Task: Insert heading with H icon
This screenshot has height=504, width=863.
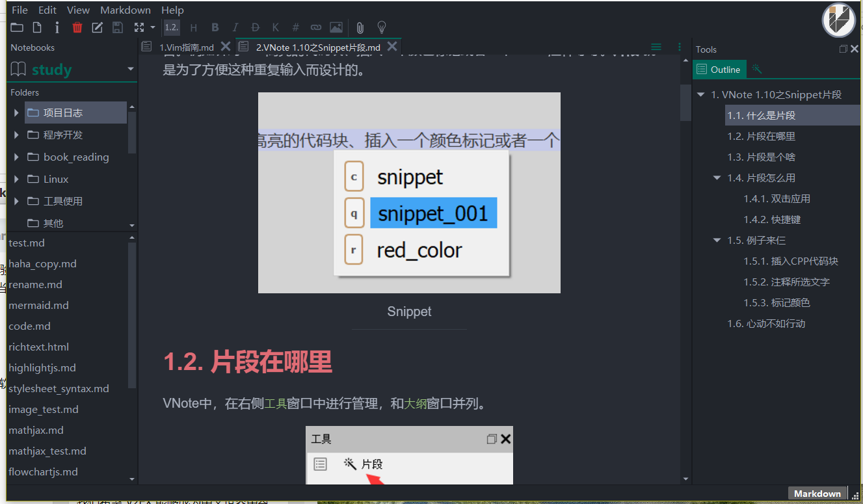Action: point(193,27)
